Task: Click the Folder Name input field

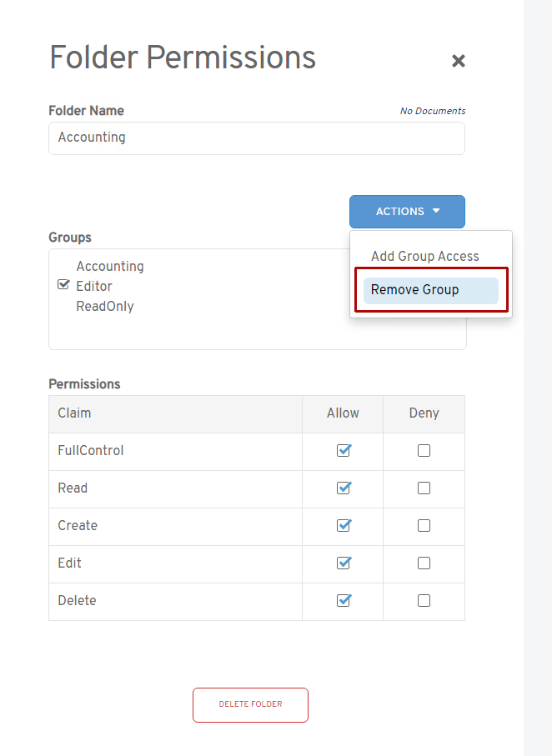Action: [x=256, y=138]
